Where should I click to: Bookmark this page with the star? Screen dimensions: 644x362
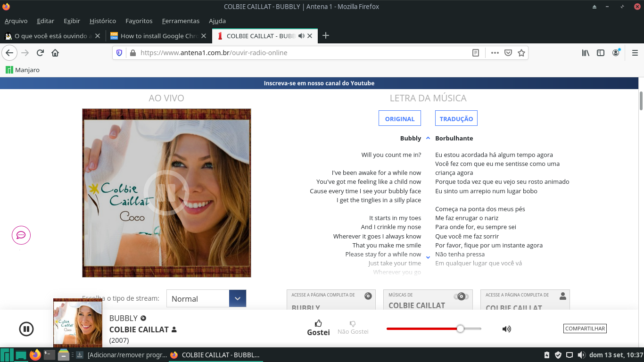tap(521, 53)
